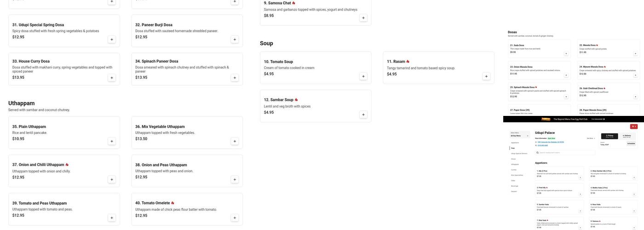The image size is (644, 230).
Task: Add Tomato Soup to the order
Action: point(363,76)
